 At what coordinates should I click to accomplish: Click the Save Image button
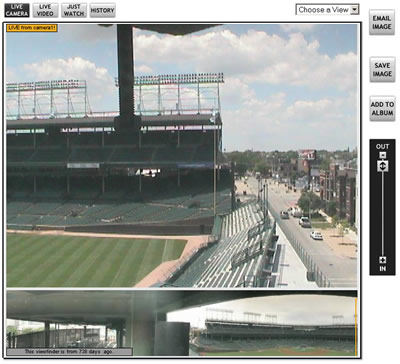point(382,70)
